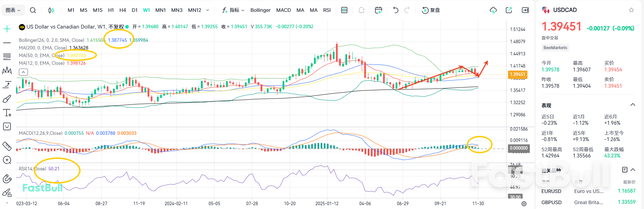
Task: Open the 图表 dropdown menu
Action: coord(13,10)
